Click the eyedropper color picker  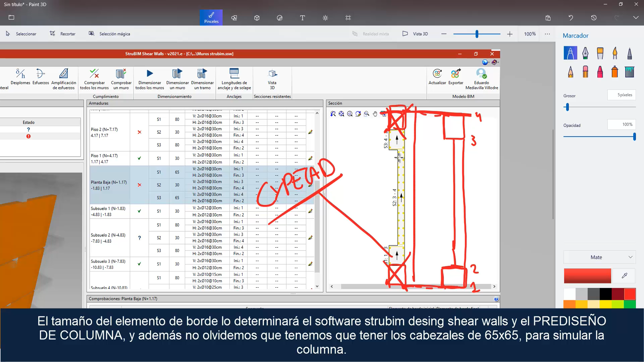point(624,276)
